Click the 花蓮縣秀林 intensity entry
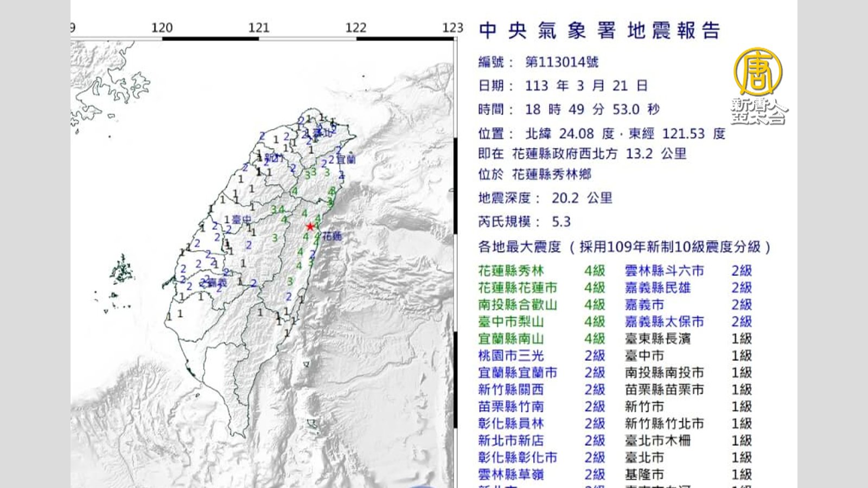This screenshot has width=868, height=488. pyautogui.click(x=510, y=271)
